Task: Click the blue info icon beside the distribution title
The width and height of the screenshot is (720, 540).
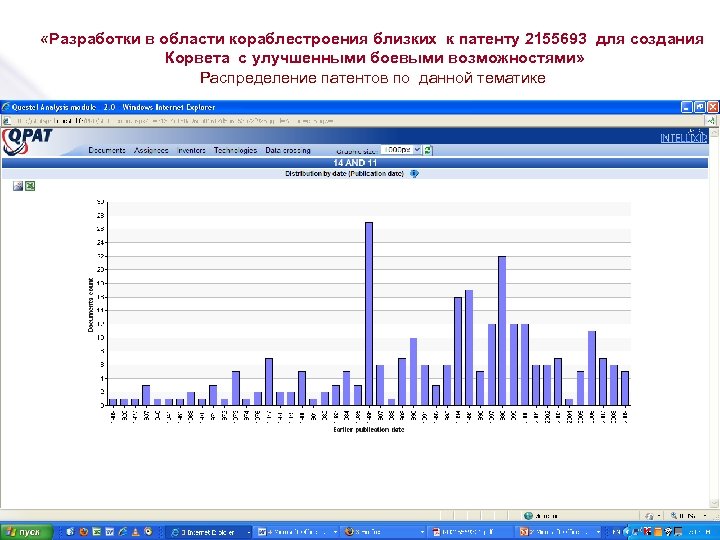Action: (415, 173)
